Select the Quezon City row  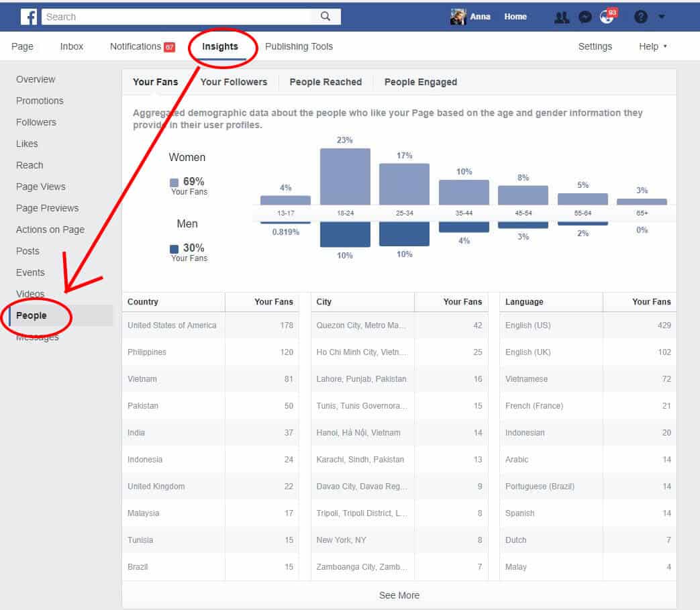click(x=399, y=325)
